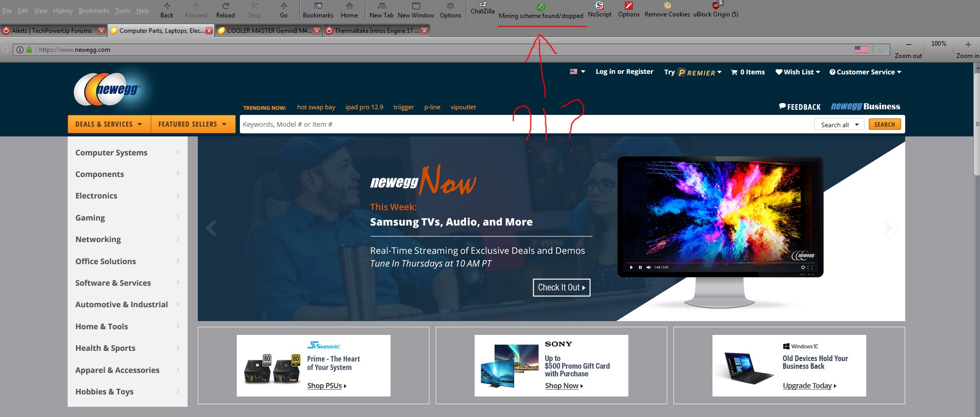Viewport: 980px width, 417px height.
Task: Click the Newegg Business link
Action: [x=865, y=106]
